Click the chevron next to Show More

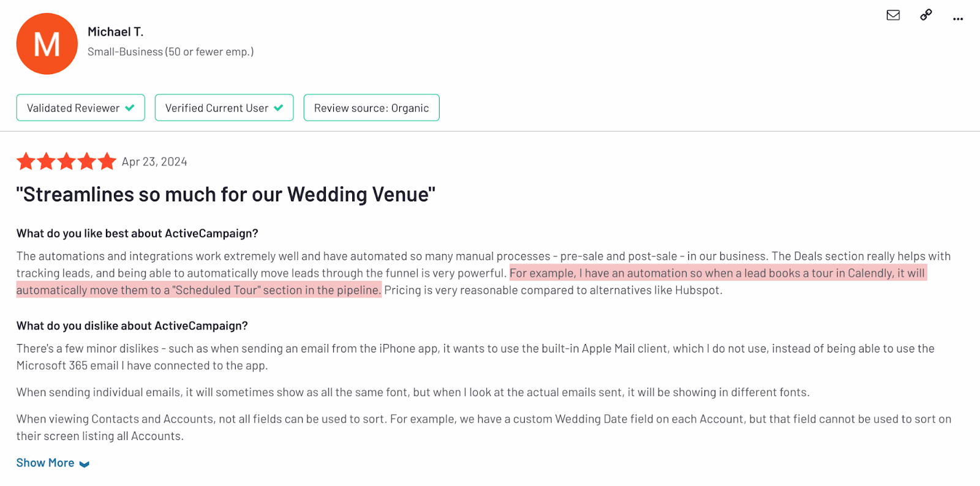[x=85, y=464]
